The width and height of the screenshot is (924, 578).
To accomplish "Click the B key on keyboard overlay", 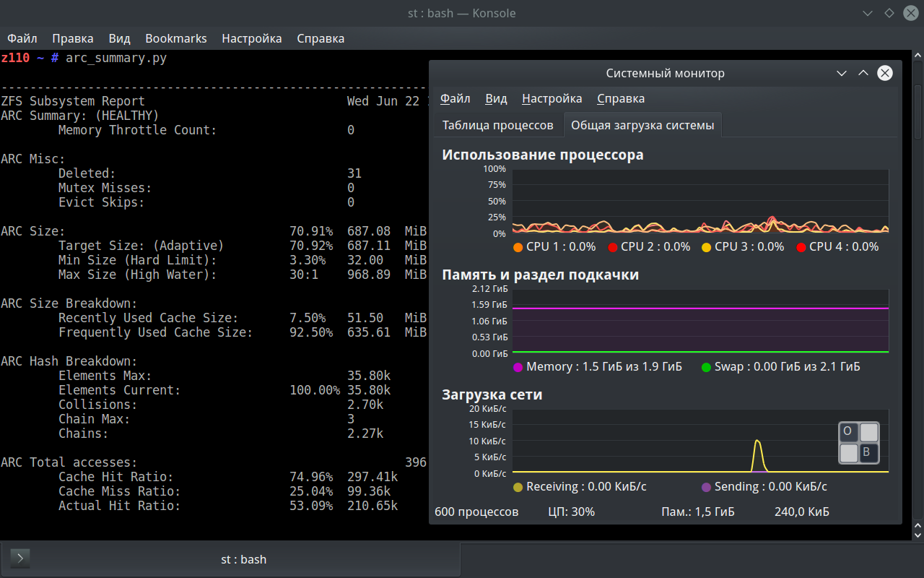I will pyautogui.click(x=868, y=453).
